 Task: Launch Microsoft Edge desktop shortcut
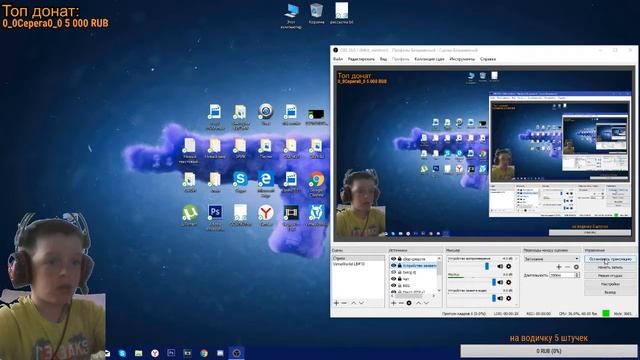(x=266, y=179)
